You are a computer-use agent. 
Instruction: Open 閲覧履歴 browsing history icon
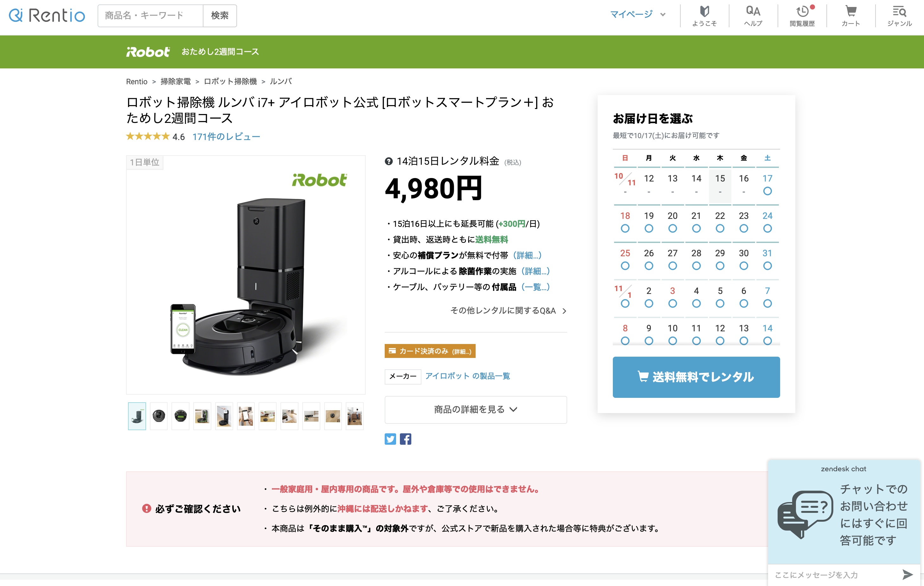pyautogui.click(x=802, y=16)
